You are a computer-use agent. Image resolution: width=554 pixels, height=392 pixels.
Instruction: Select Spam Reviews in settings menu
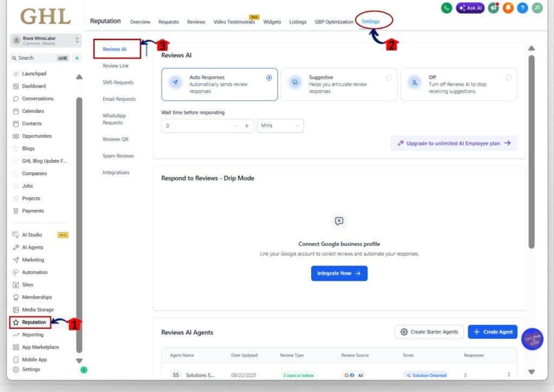[118, 156]
